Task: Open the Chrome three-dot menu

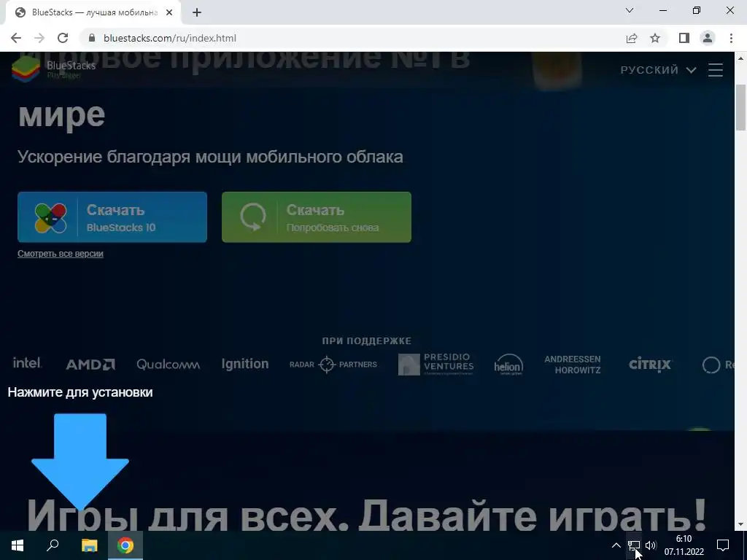Action: [731, 38]
